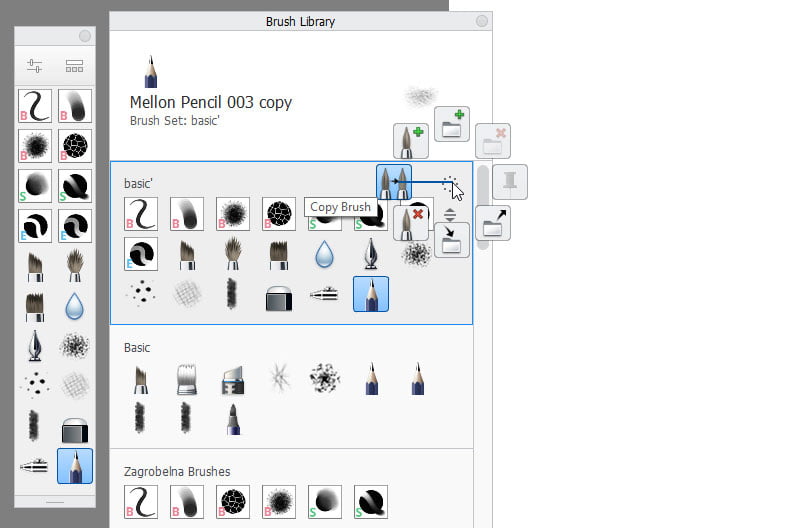
Task: Select the water drop brush in Brush Library
Action: 324,254
